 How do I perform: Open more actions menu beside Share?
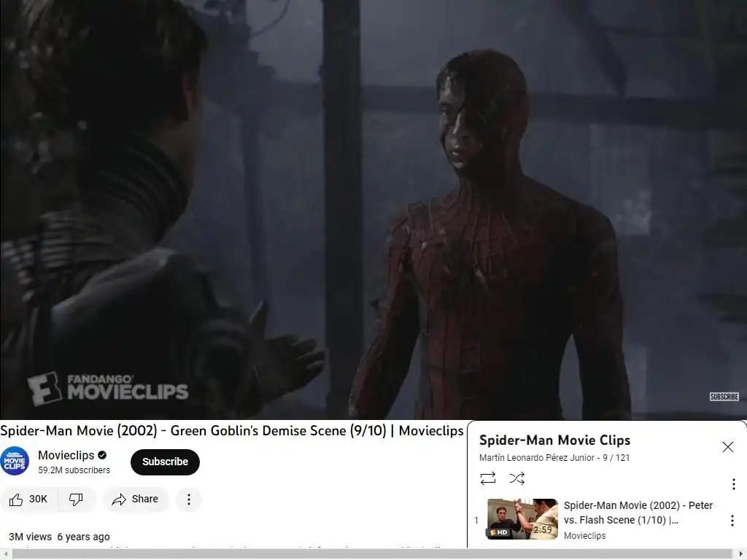[189, 499]
